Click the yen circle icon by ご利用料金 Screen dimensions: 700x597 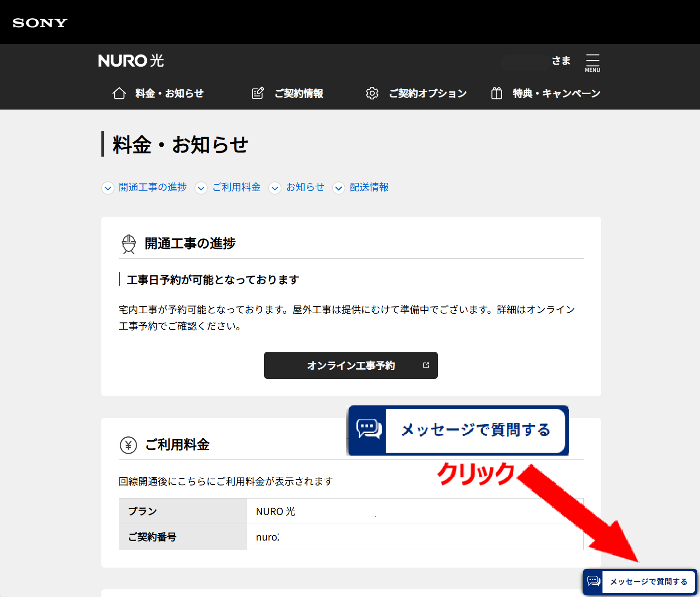(128, 445)
